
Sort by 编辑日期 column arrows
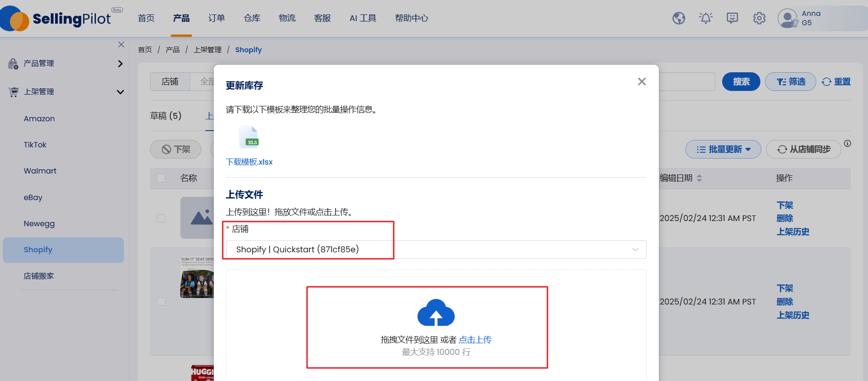(699, 178)
